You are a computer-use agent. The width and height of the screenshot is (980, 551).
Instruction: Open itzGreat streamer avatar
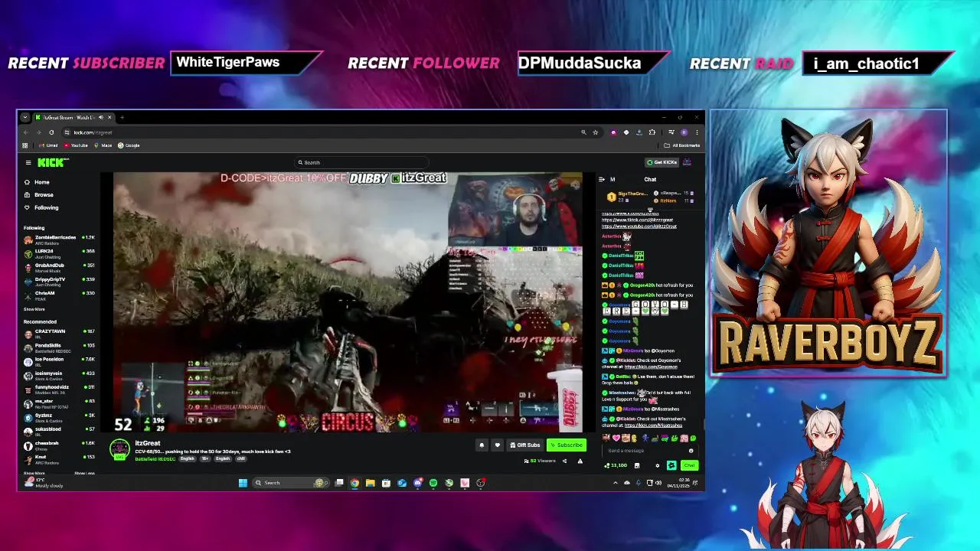tap(119, 449)
